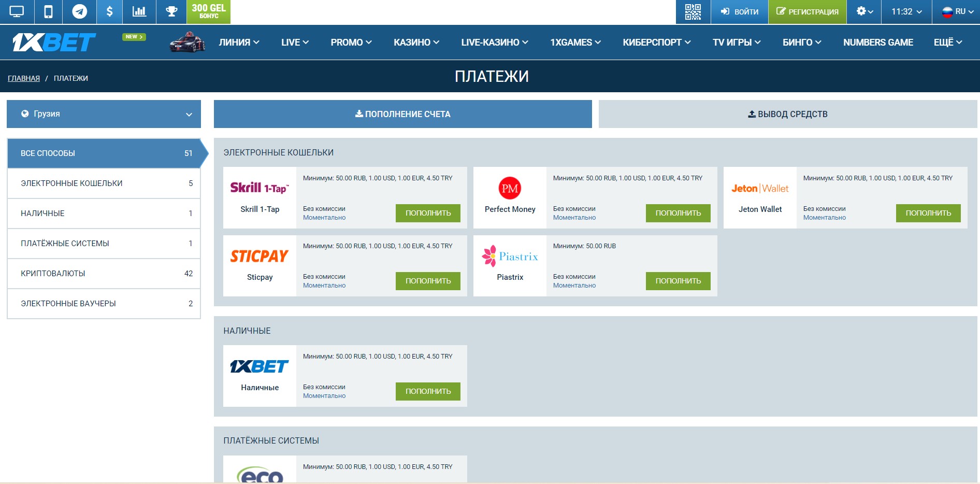Expand the 1XGAMES menu
Screen dimensions: 980x484
click(575, 42)
